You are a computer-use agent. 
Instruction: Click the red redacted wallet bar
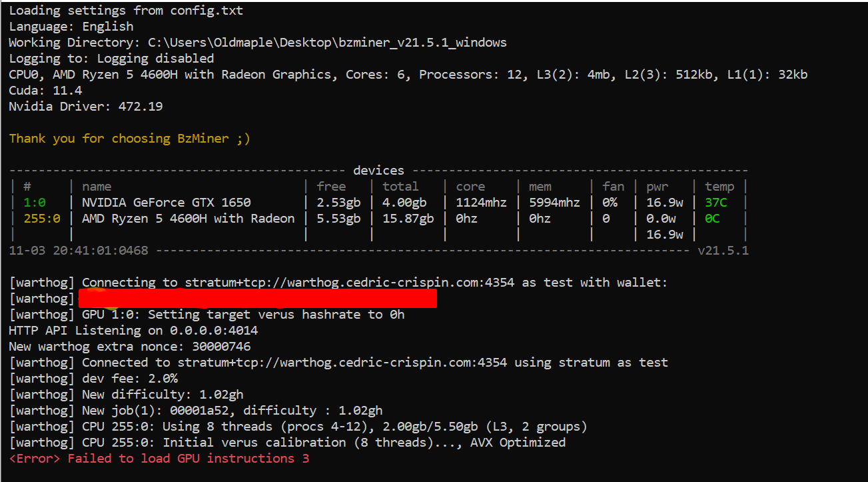click(257, 299)
